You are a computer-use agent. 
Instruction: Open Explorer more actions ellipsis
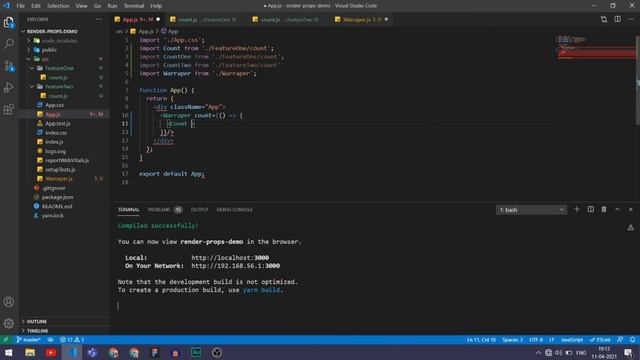coord(99,19)
